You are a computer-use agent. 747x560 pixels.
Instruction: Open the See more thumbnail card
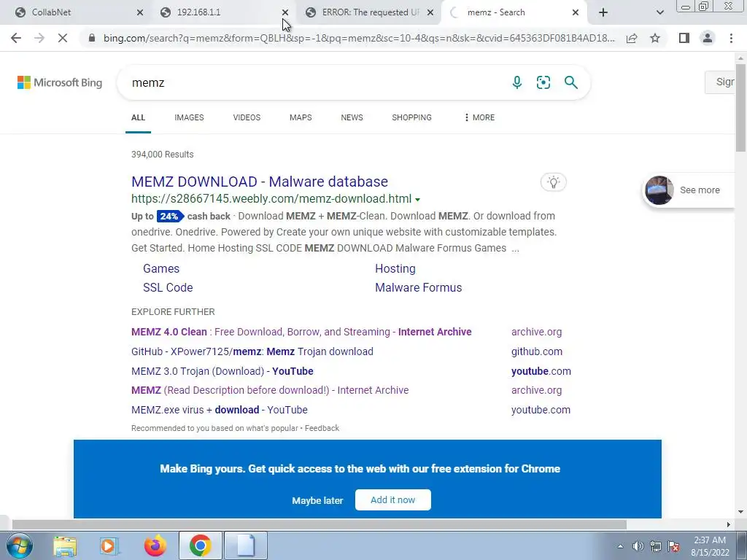[x=689, y=190]
